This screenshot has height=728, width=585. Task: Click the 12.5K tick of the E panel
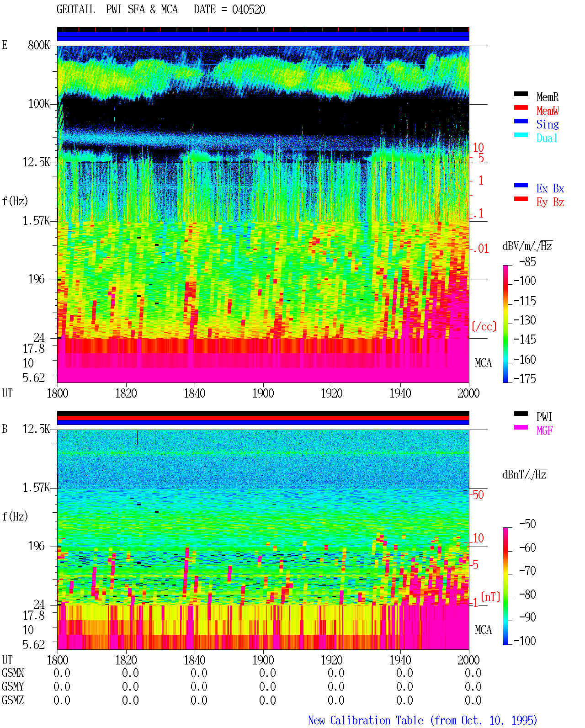pos(36,162)
